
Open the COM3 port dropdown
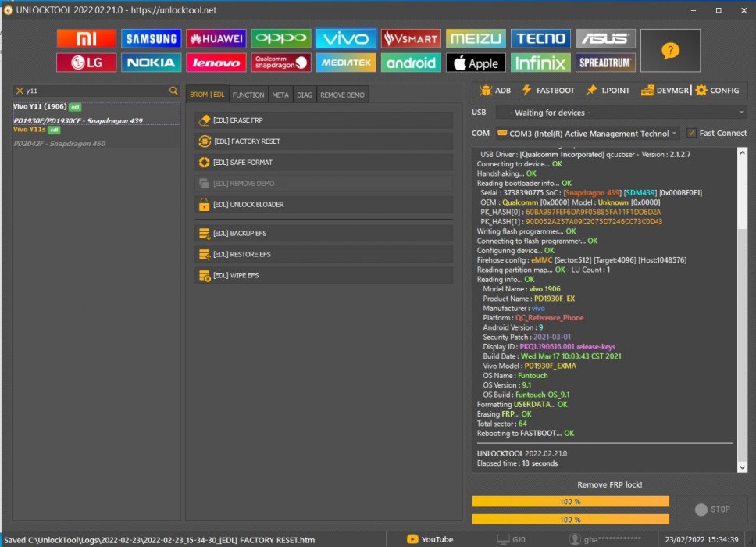click(587, 134)
